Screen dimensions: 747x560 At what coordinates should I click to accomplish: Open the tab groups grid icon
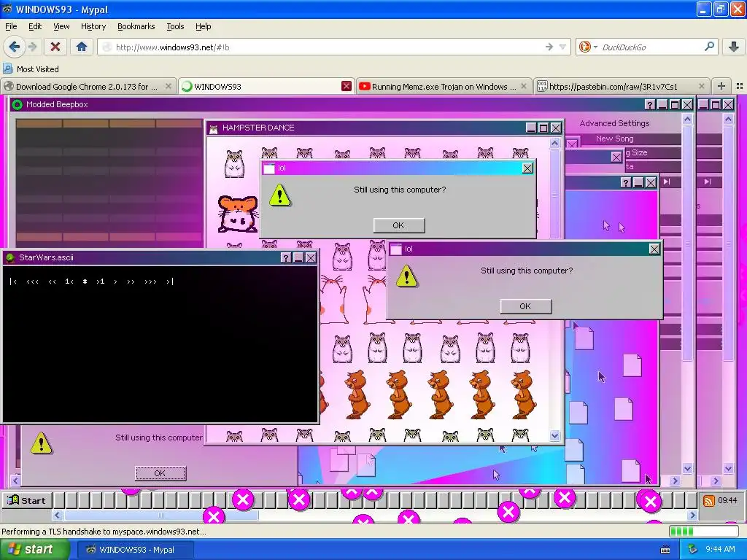740,86
